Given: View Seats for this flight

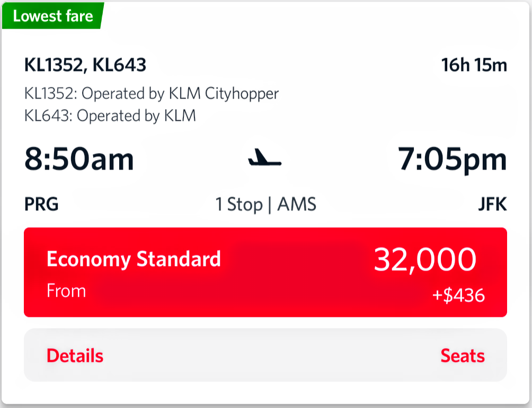Looking at the screenshot, I should point(462,356).
